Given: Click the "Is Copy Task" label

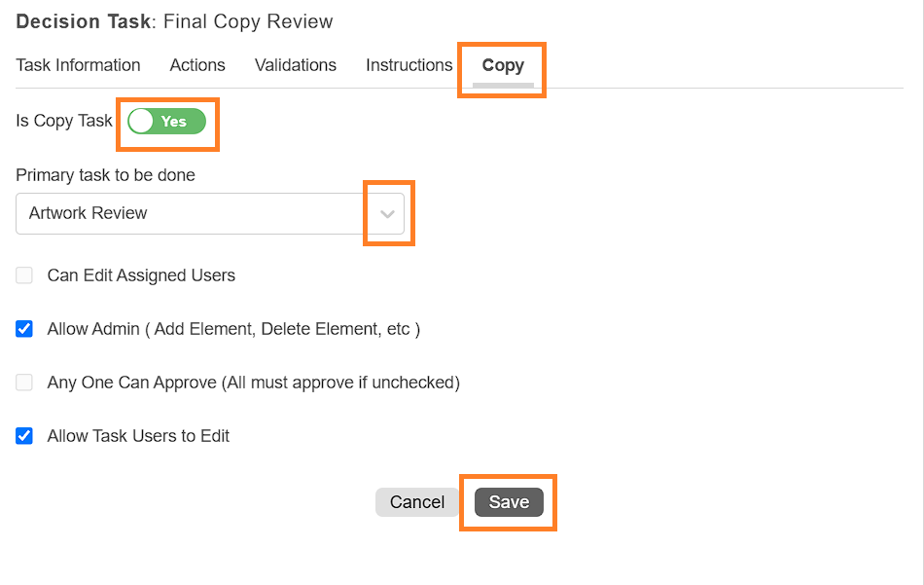Looking at the screenshot, I should [x=63, y=121].
